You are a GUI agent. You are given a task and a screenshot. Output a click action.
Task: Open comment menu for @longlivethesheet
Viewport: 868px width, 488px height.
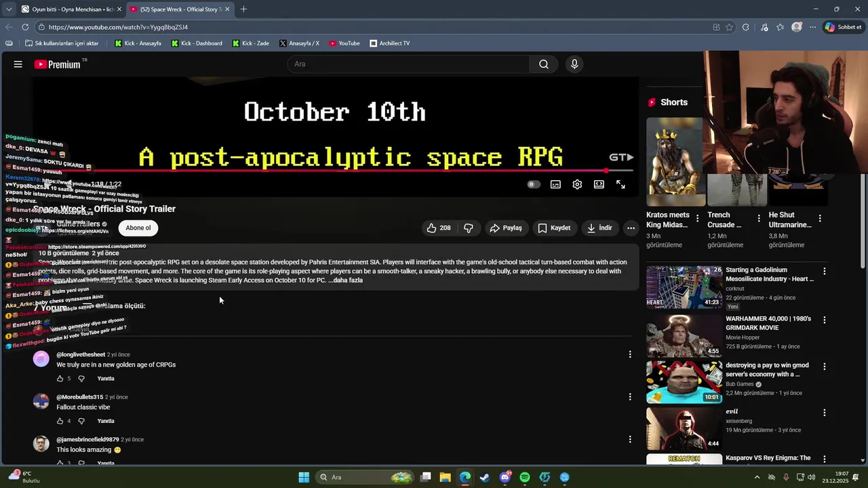coord(630,354)
